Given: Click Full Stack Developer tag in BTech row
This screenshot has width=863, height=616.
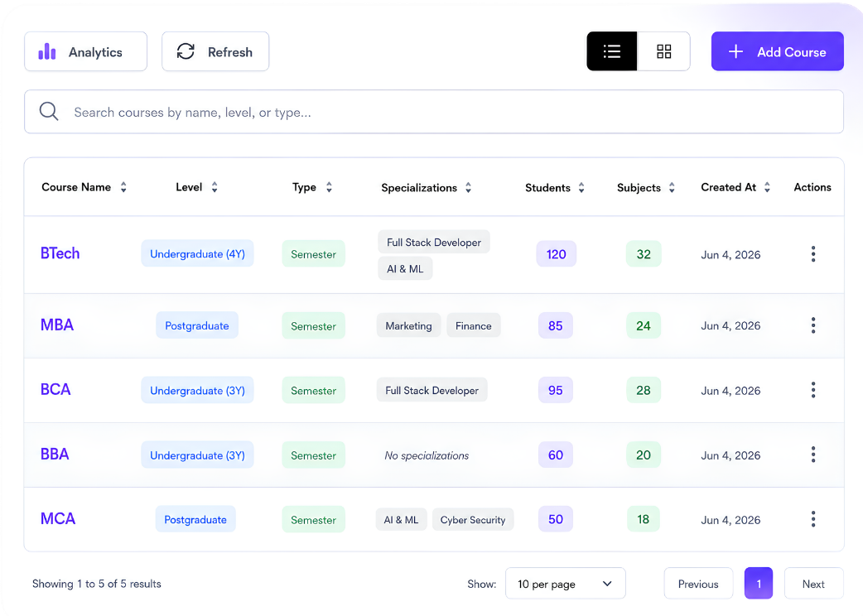Looking at the screenshot, I should coord(434,242).
